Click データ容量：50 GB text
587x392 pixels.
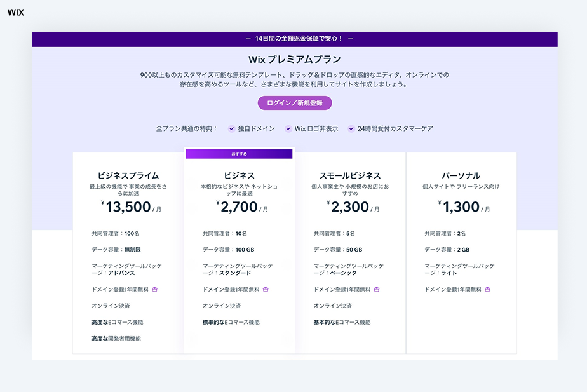pos(338,250)
